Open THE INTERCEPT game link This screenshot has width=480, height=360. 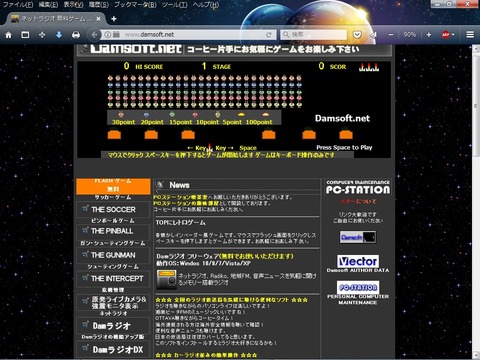point(113,278)
